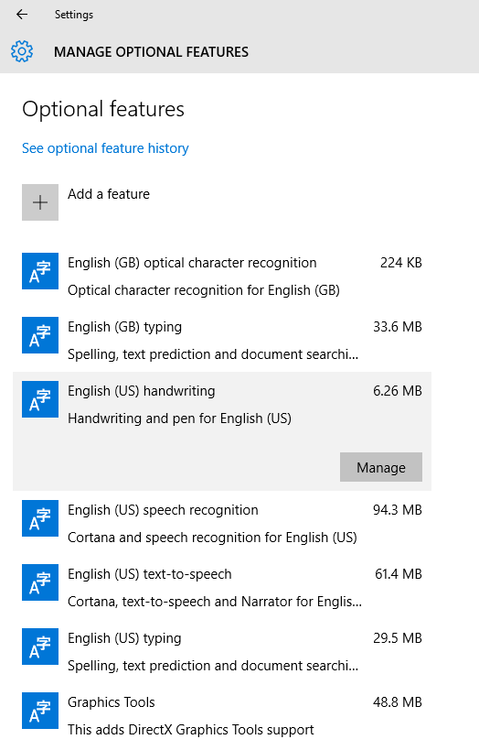Expand English (US) text-to-speech entry

(222, 587)
